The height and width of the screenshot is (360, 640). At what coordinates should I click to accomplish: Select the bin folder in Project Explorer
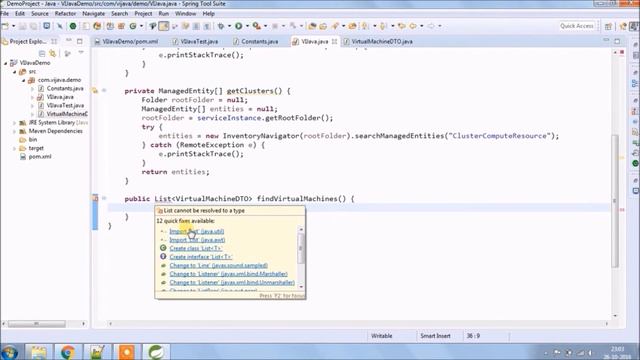33,140
